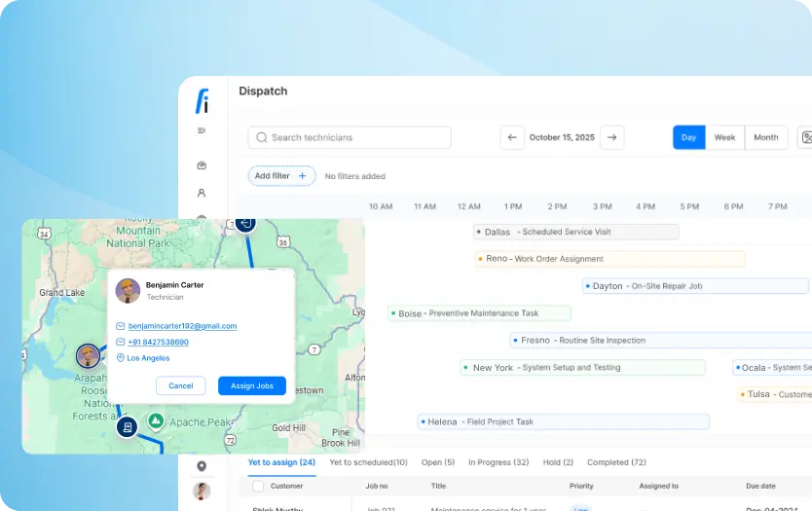Click the location pin icon in sidebar
812x511 pixels.
pos(202,466)
